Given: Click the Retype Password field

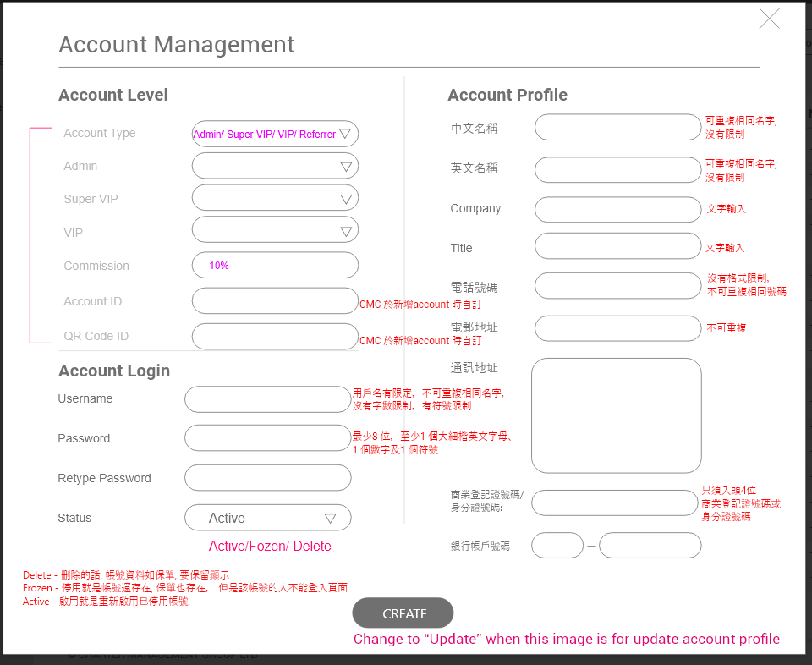Looking at the screenshot, I should click(x=268, y=477).
